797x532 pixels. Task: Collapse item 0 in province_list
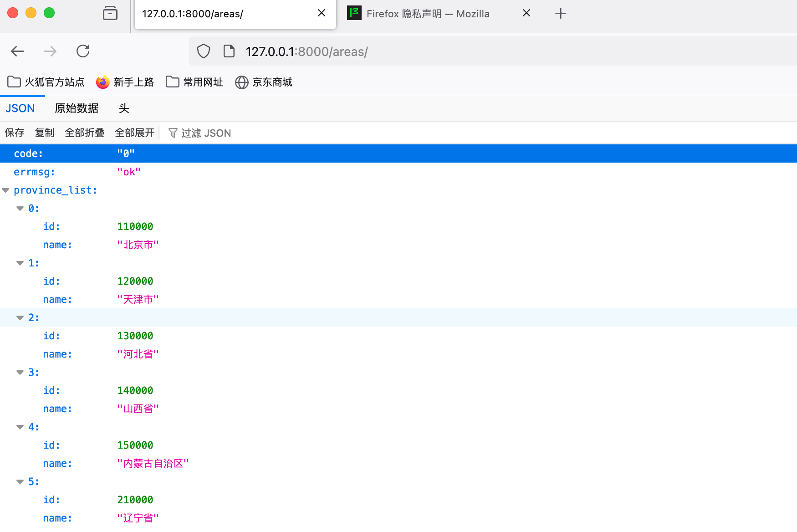coord(20,209)
